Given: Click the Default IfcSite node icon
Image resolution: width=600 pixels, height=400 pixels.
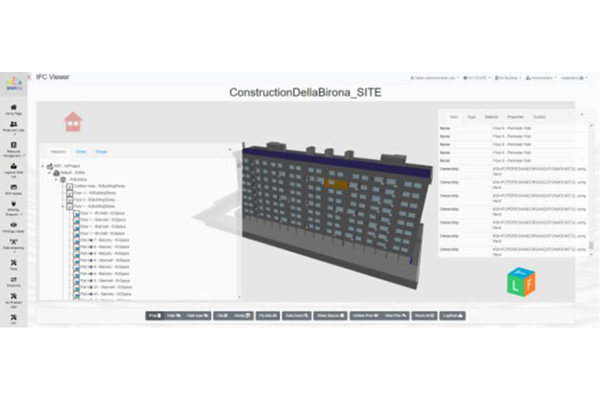Looking at the screenshot, I should (x=56, y=173).
